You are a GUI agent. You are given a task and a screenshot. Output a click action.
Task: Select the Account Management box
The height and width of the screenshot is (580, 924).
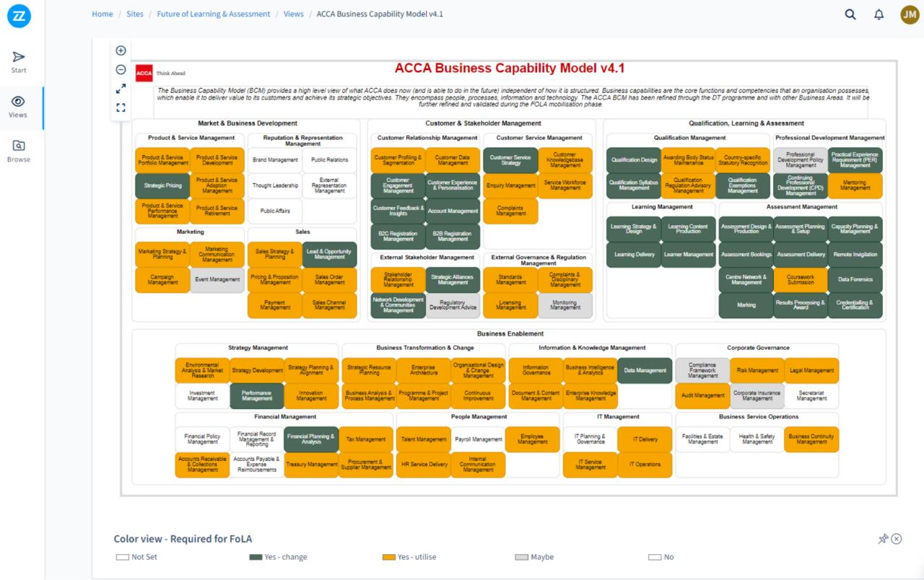(x=453, y=211)
